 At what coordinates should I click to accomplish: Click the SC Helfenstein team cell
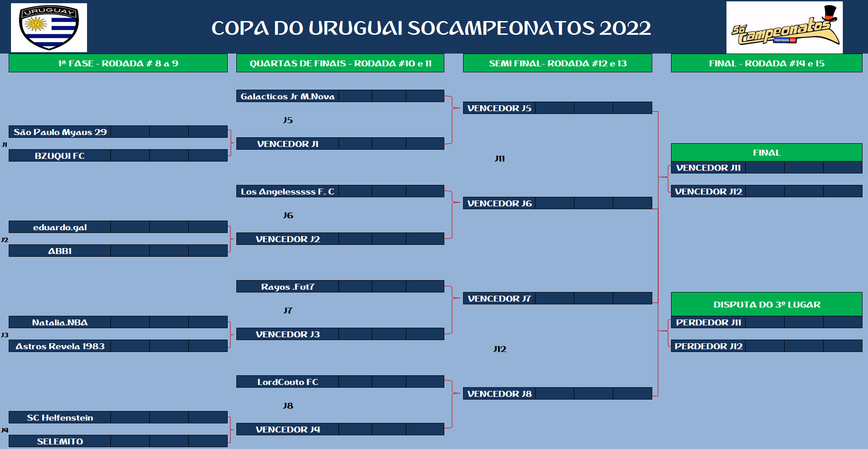click(60, 417)
